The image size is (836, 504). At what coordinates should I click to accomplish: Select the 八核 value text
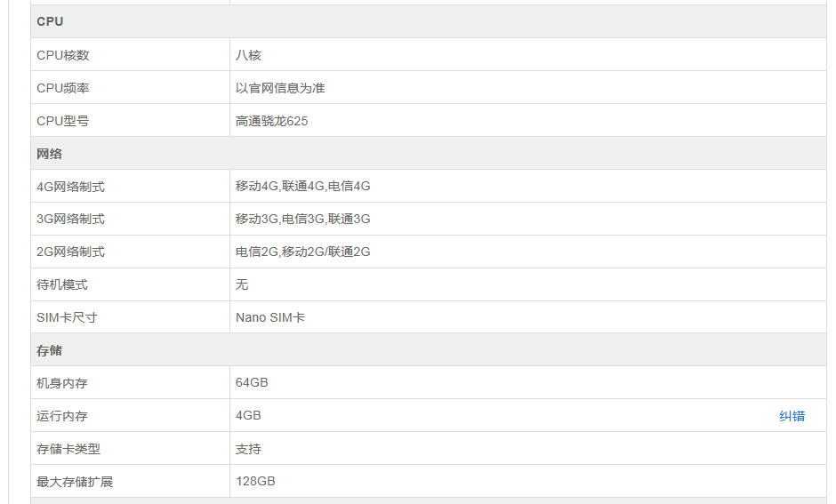[x=248, y=55]
